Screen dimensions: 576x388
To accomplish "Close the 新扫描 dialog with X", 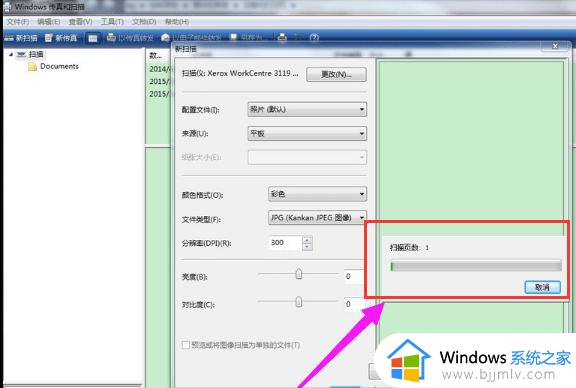I will [x=555, y=46].
